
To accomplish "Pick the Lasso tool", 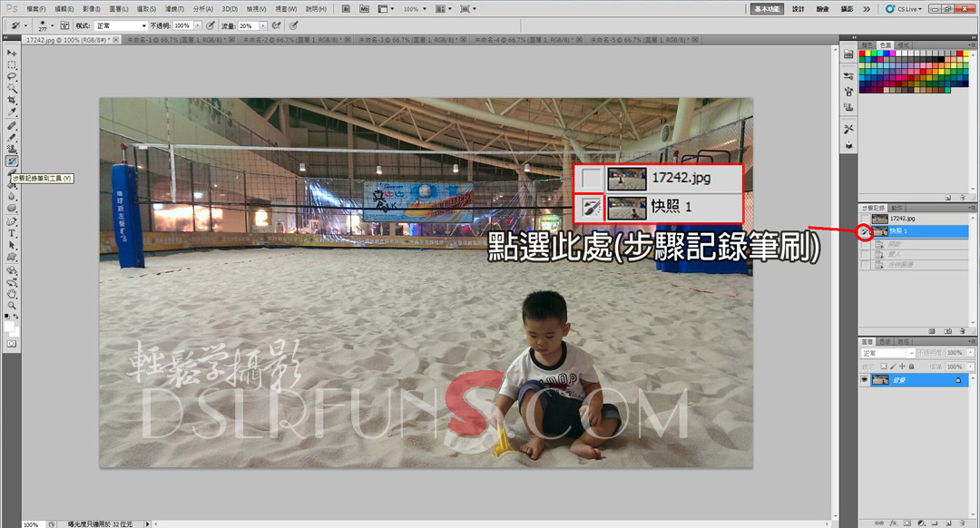I will click(12, 77).
